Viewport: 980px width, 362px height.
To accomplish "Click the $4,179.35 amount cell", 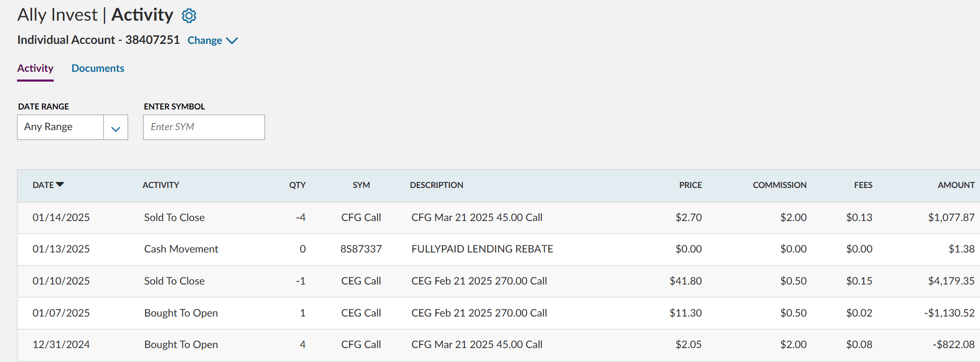I will coord(951,281).
